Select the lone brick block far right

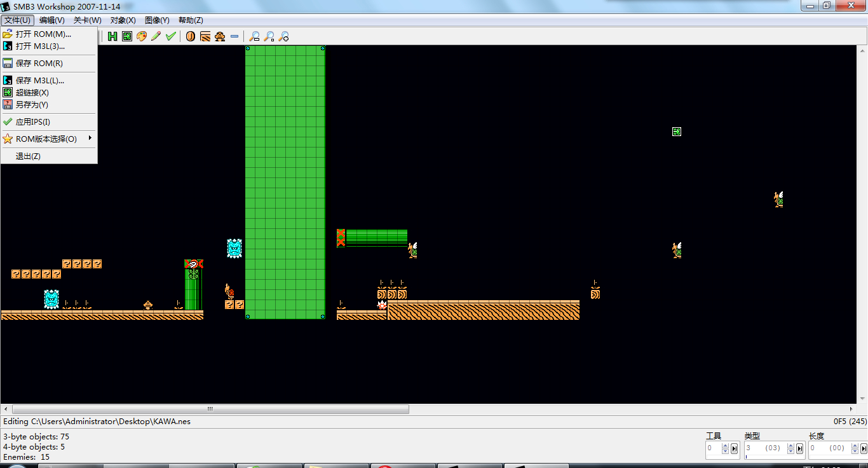[x=595, y=294]
